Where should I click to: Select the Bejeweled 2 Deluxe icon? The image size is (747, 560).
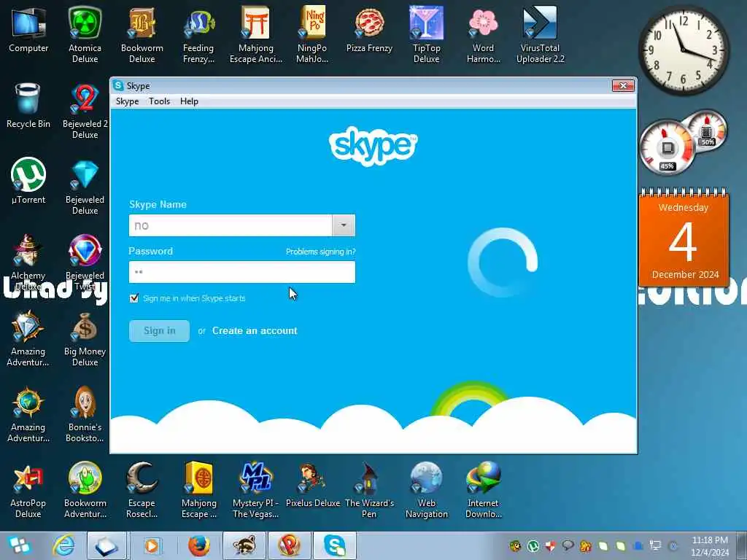click(x=85, y=111)
